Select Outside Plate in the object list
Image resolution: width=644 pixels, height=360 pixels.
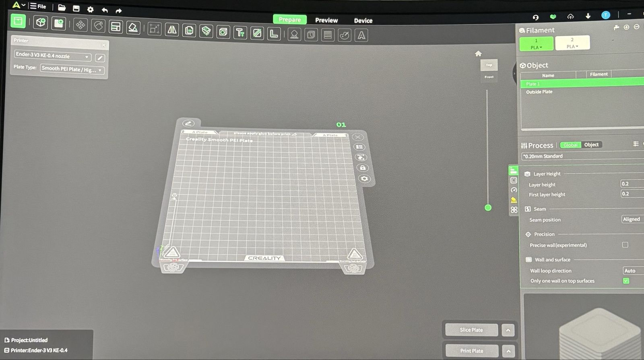coord(539,92)
